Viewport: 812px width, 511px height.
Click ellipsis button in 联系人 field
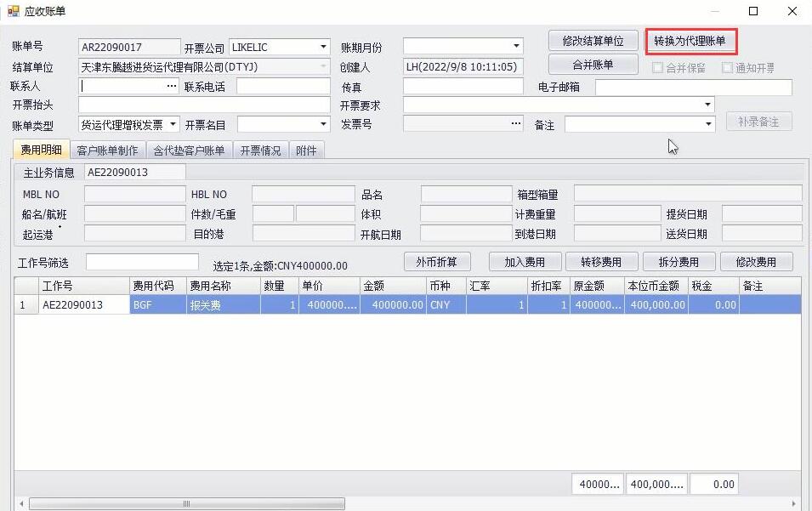[172, 86]
